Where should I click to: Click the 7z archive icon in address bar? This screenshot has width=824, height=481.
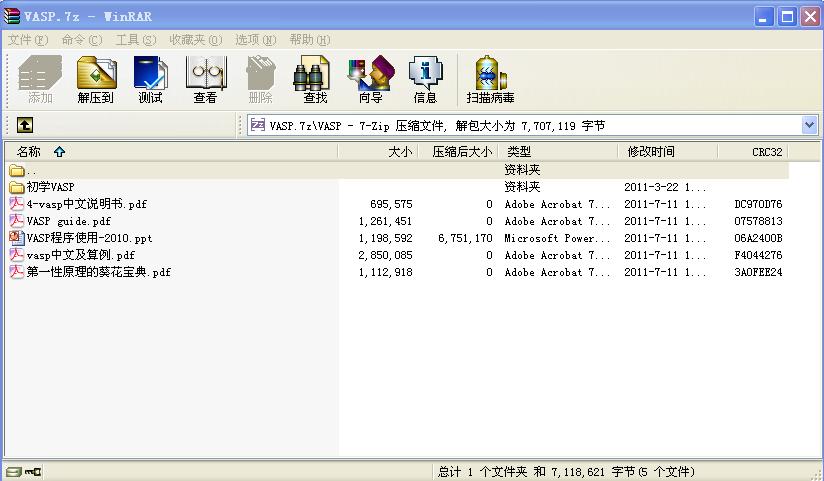click(258, 125)
